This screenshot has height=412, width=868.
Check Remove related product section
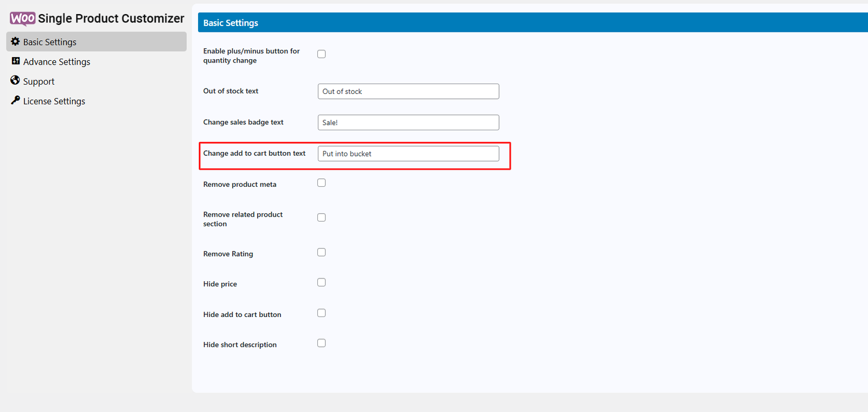(322, 218)
